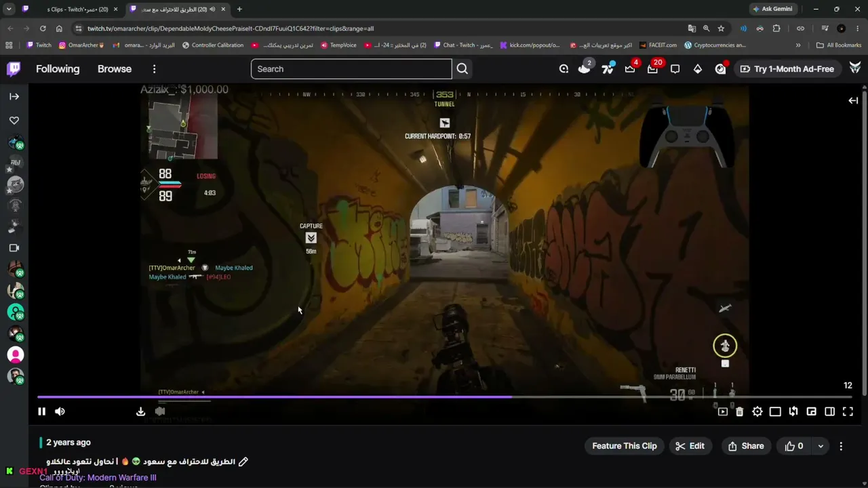Screen dimensions: 868x488
Task: Click the Edit clip button
Action: (x=690, y=446)
